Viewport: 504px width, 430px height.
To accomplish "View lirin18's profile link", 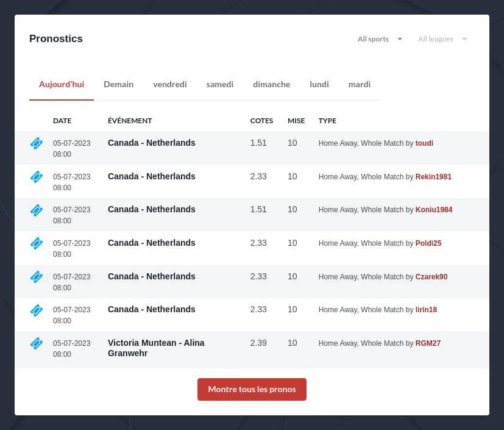I will click(x=426, y=310).
